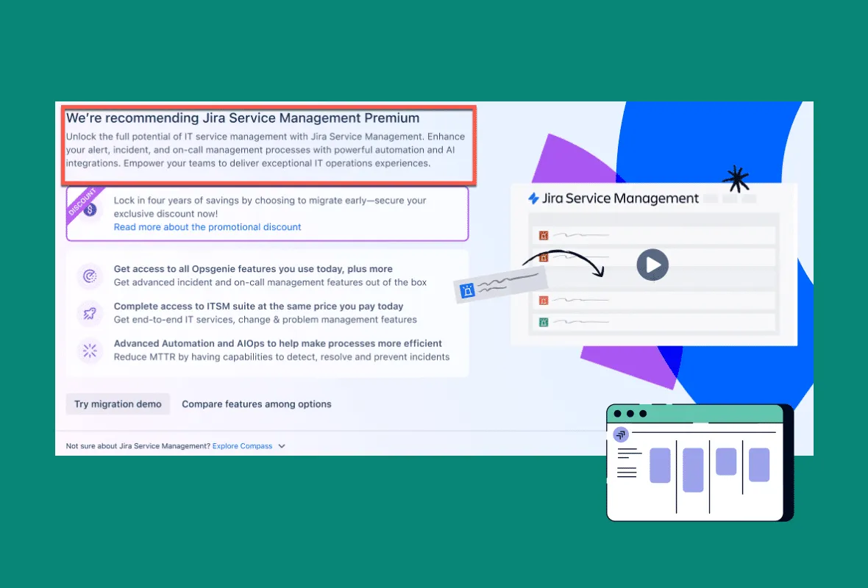This screenshot has width=868, height=588.
Task: Click the round arrow icon in illustrated window
Action: click(x=622, y=434)
